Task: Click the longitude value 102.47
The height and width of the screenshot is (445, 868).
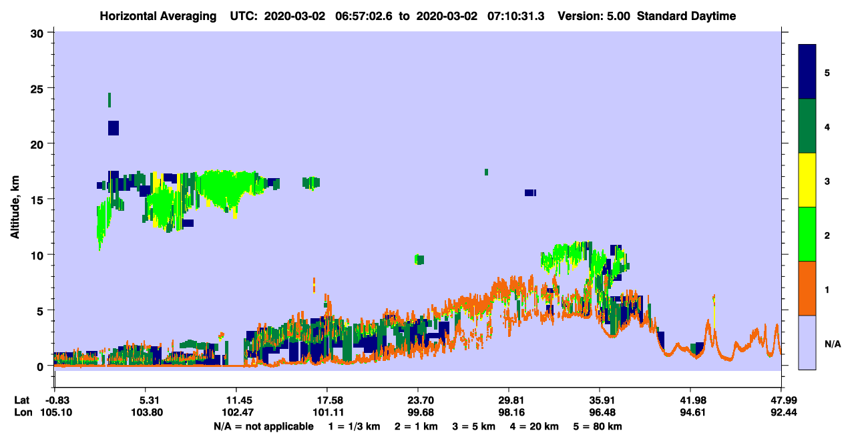Action: (x=236, y=412)
